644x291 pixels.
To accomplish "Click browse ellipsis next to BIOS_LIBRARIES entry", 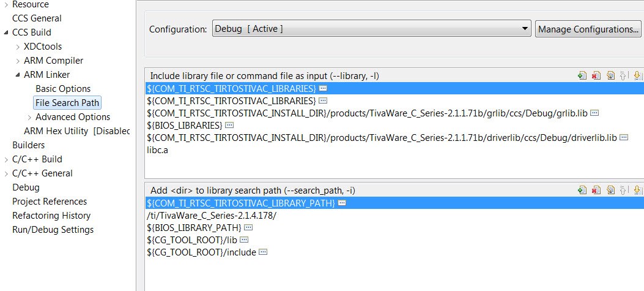I will [230, 125].
